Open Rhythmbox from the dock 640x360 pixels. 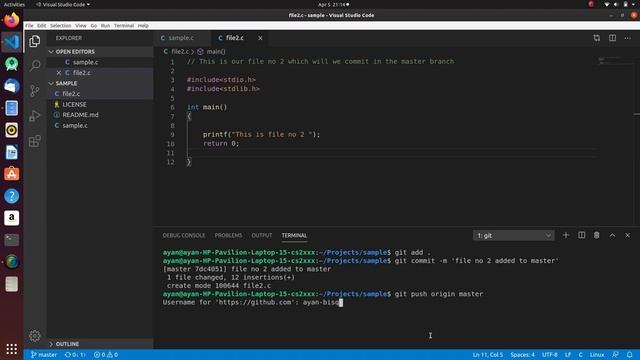11,130
